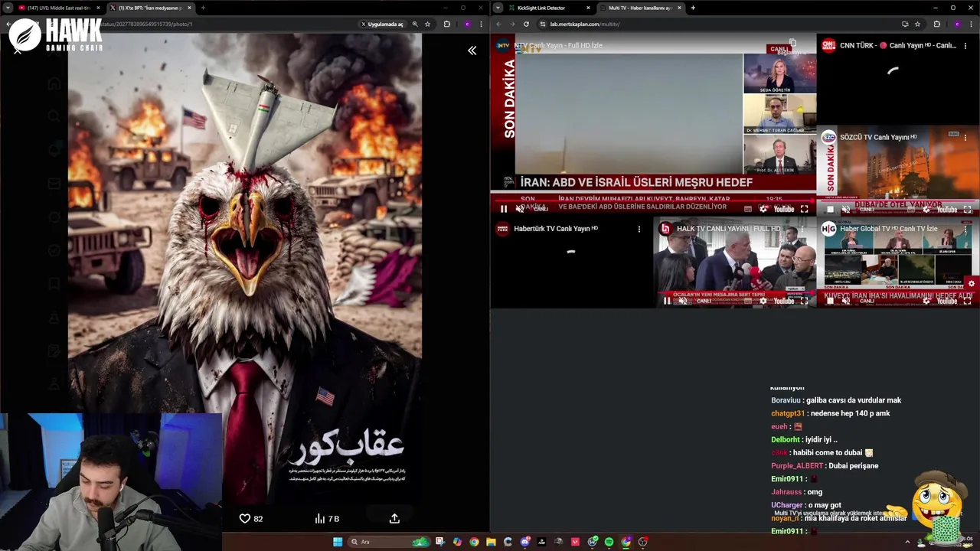The height and width of the screenshot is (551, 980).
Task: Open Habertürk TV video three-dot menu
Action: 639,228
